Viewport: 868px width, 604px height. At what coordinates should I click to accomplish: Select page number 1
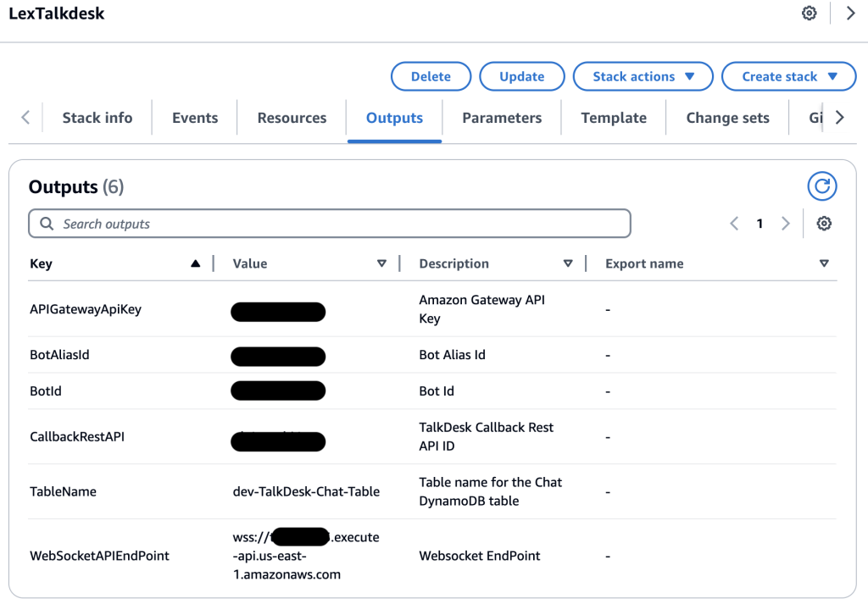[760, 224]
